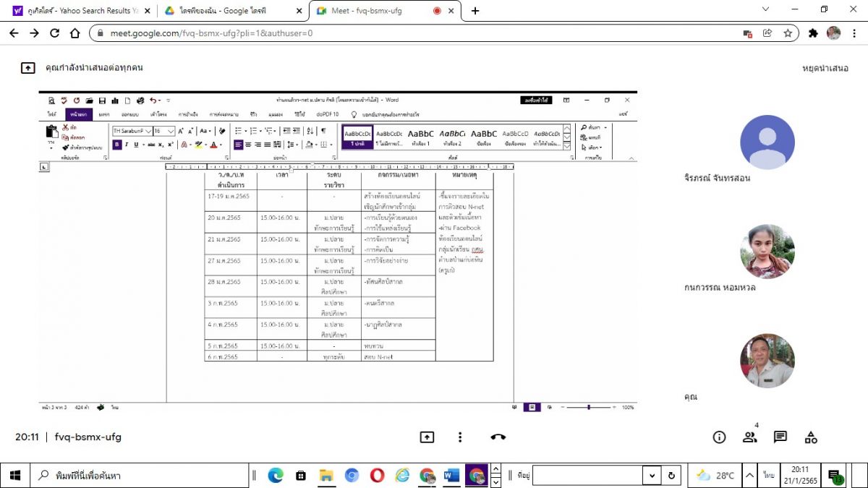Toggle Italic in the shared Word ribbon
The image size is (868, 488).
coord(126,145)
